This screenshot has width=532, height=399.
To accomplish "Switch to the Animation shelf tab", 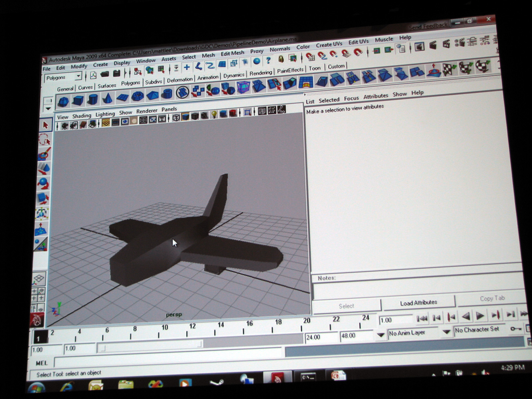I will [x=207, y=77].
